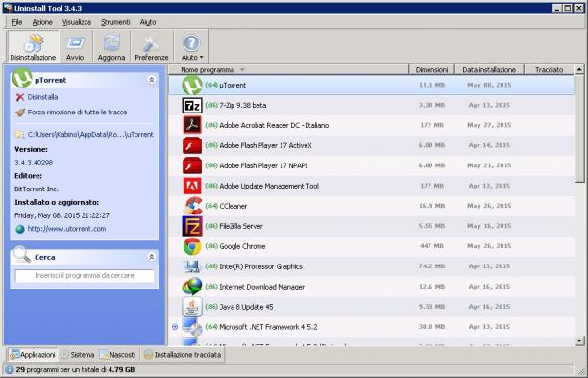Viewport: 588px width, 378px height.
Task: Click the vertical scrollbar thumb
Action: tap(579, 129)
